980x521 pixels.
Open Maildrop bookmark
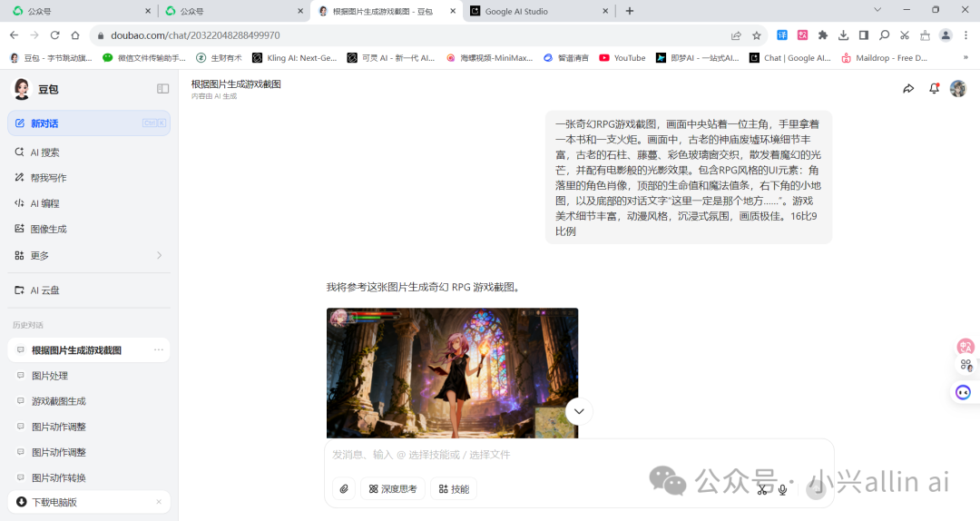(x=885, y=57)
